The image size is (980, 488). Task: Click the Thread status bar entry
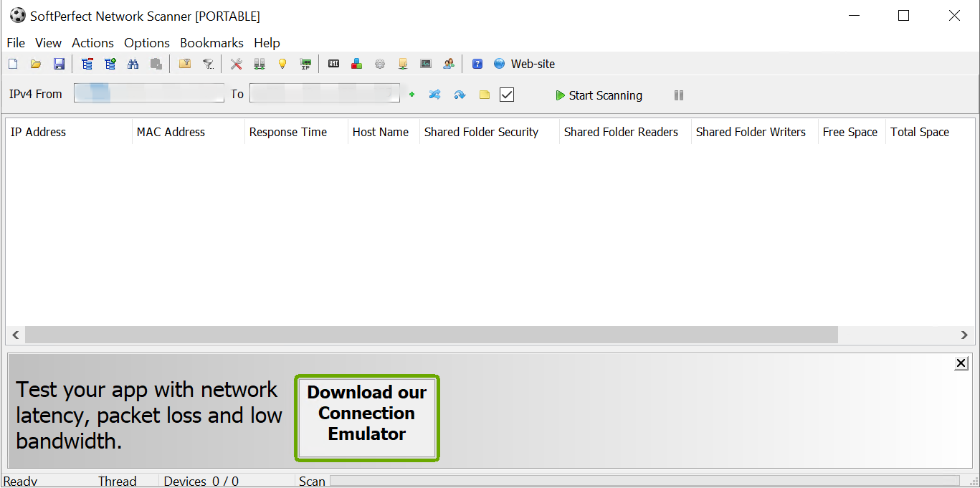pyautogui.click(x=117, y=481)
